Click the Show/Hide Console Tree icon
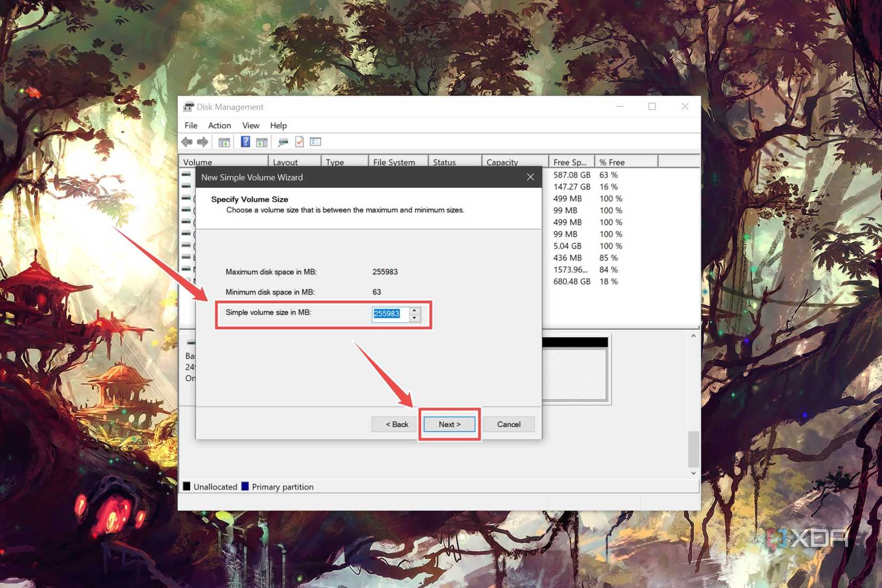 [224, 142]
